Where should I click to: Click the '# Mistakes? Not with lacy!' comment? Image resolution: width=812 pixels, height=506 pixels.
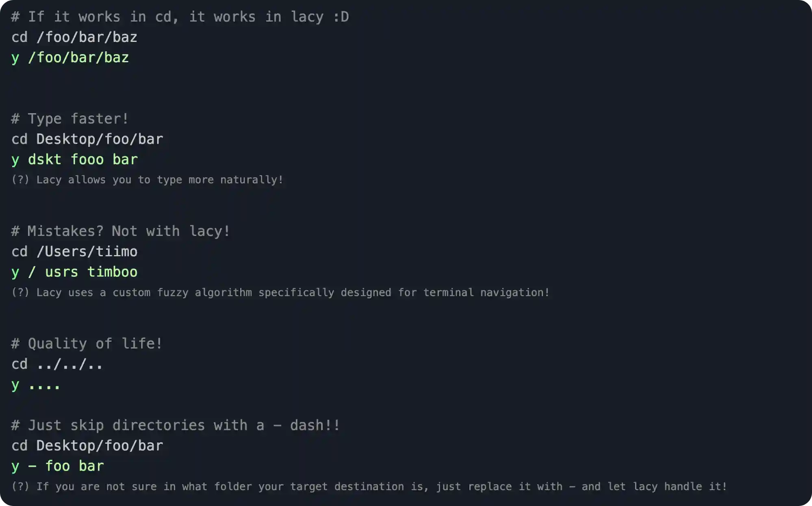(121, 231)
